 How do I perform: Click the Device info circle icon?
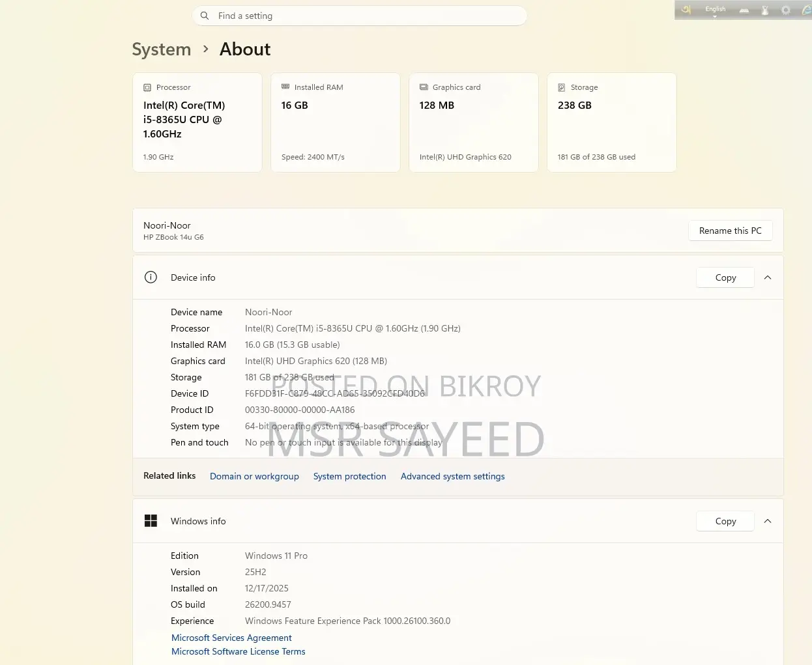(x=151, y=277)
